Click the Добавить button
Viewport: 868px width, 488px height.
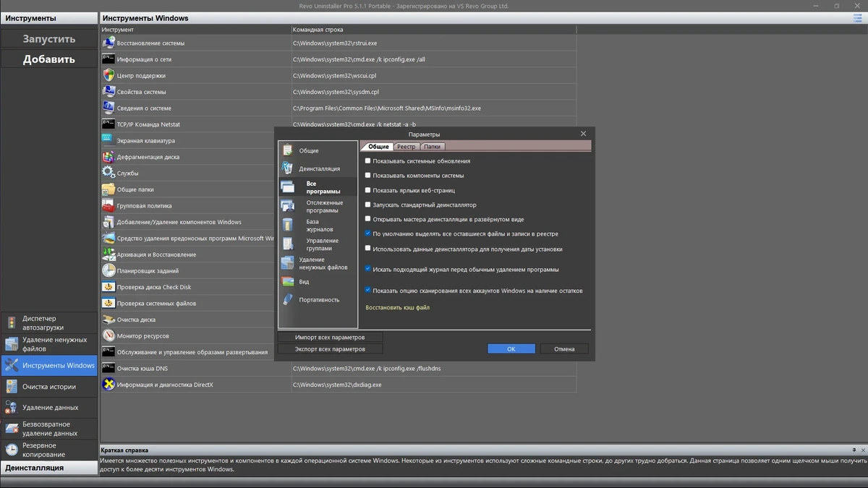49,59
